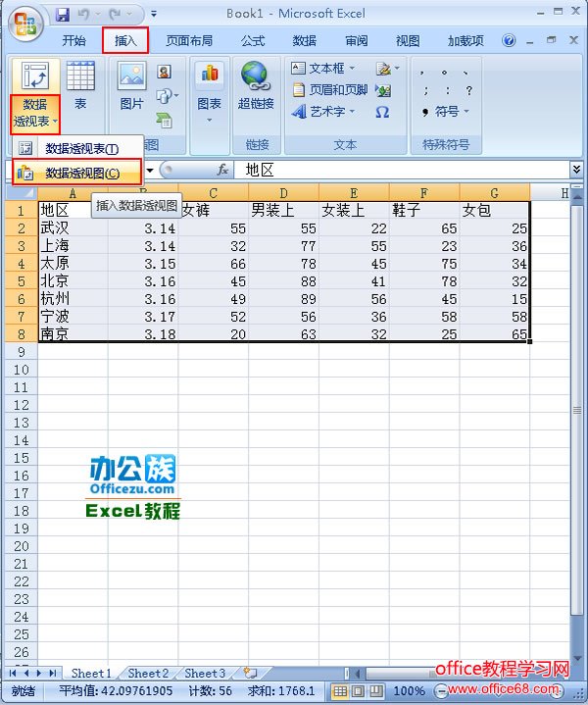Switch to the Sheet2 worksheet tab

tap(148, 673)
